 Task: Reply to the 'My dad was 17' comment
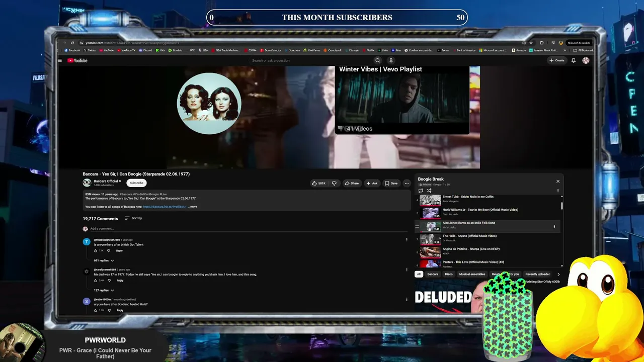pos(120,280)
